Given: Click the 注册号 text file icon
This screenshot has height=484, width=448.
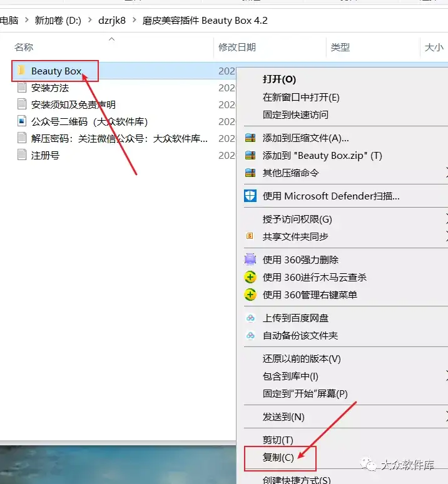Looking at the screenshot, I should pyautogui.click(x=22, y=154).
